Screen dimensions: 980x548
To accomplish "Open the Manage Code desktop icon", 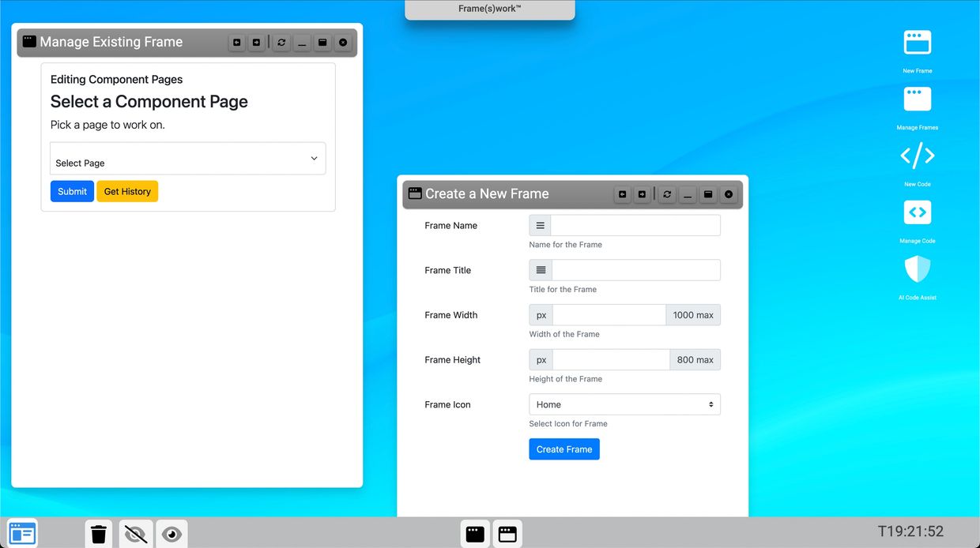I will pos(917,213).
